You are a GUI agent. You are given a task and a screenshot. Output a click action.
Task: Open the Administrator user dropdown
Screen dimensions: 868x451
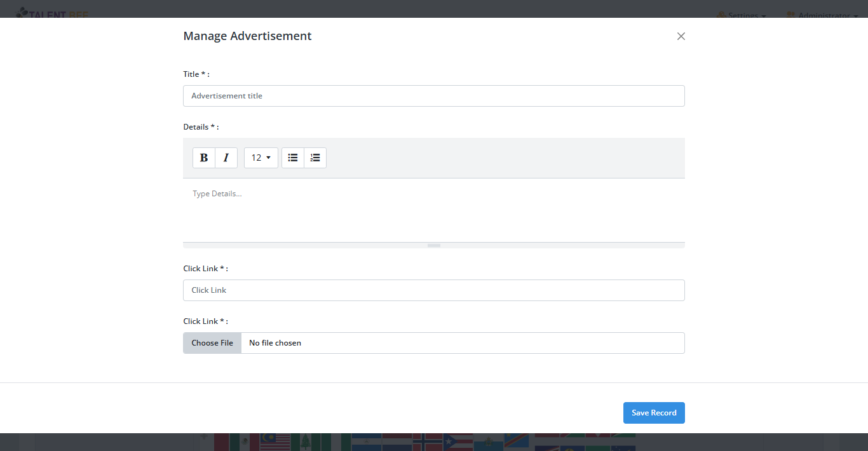coord(823,15)
